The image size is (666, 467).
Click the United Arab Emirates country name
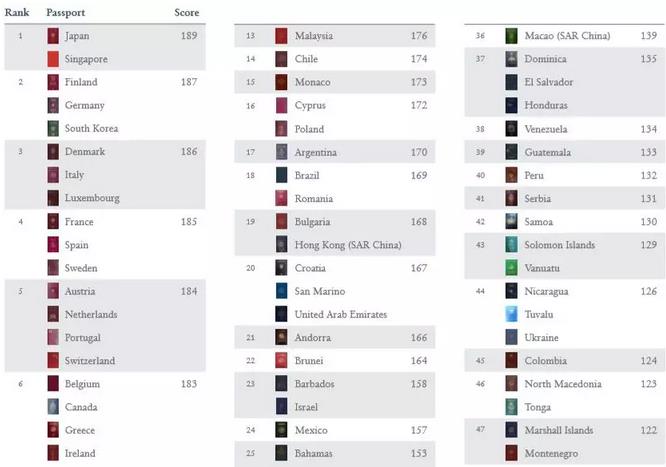(x=341, y=314)
